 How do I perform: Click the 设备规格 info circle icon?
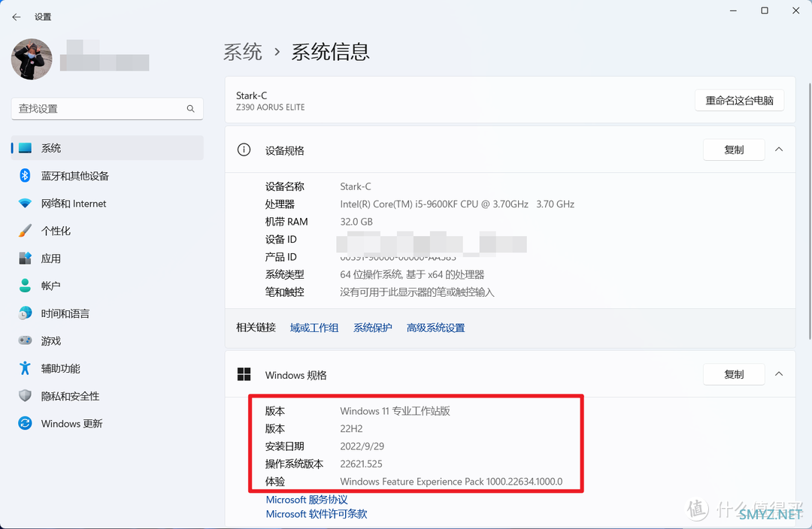[x=244, y=150]
